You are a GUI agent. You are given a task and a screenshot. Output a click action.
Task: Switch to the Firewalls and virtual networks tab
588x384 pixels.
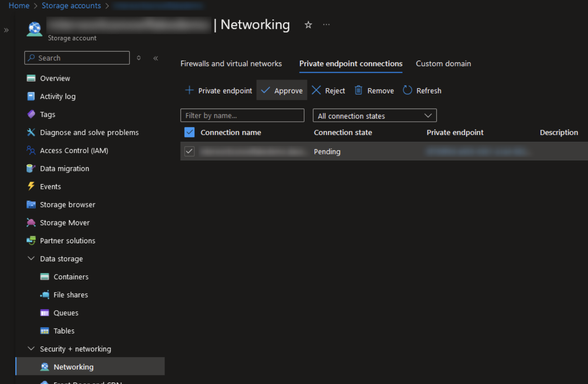(x=231, y=64)
